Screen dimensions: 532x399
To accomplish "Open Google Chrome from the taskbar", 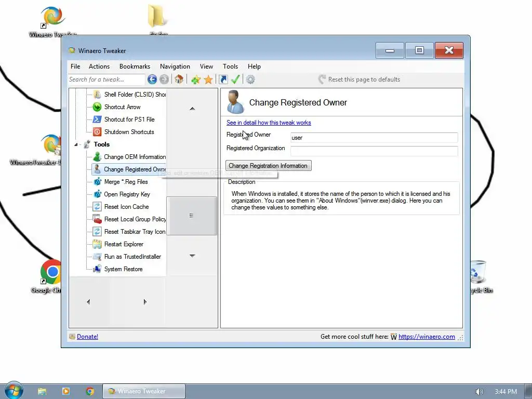I will (x=90, y=391).
